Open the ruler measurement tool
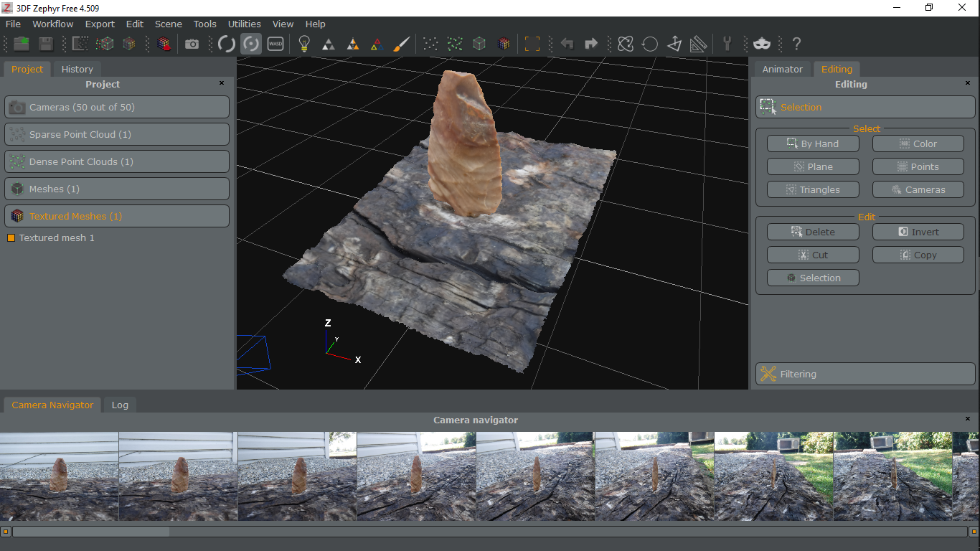This screenshot has height=551, width=980. (697, 43)
